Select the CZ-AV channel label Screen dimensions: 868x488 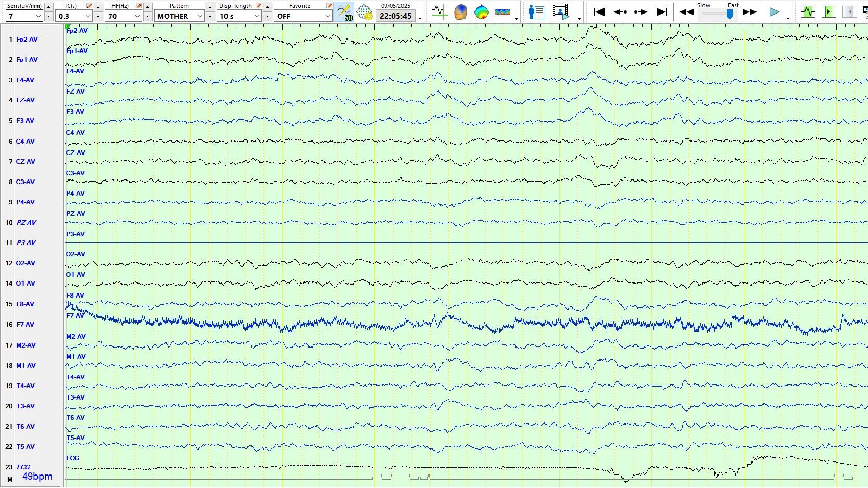click(26, 162)
